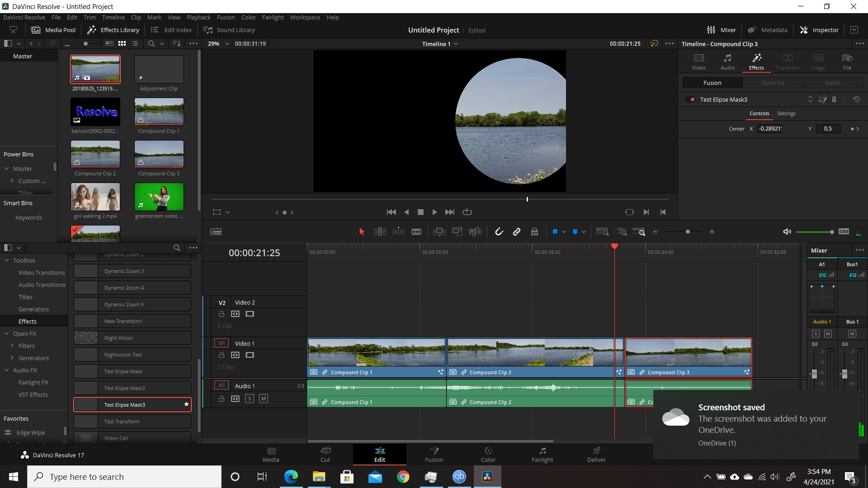Lock the Video 1 track
The height and width of the screenshot is (488, 868).
pos(222,355)
